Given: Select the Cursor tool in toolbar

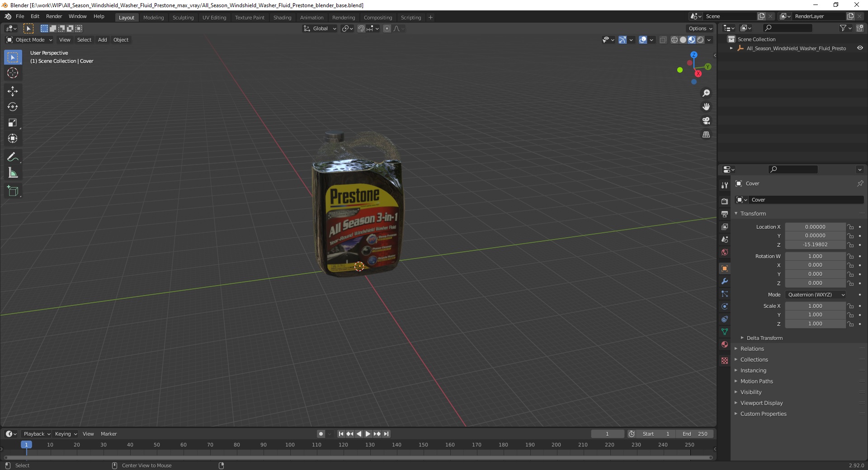Looking at the screenshot, I should pyautogui.click(x=13, y=73).
